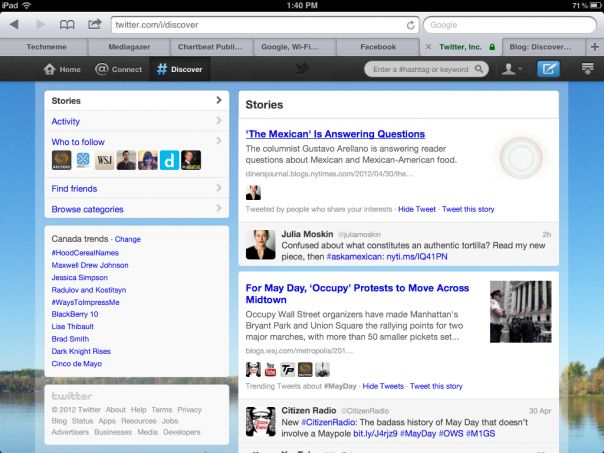Image resolution: width=604 pixels, height=453 pixels.
Task: Focus the hashtag or keyword search field
Action: (426, 69)
